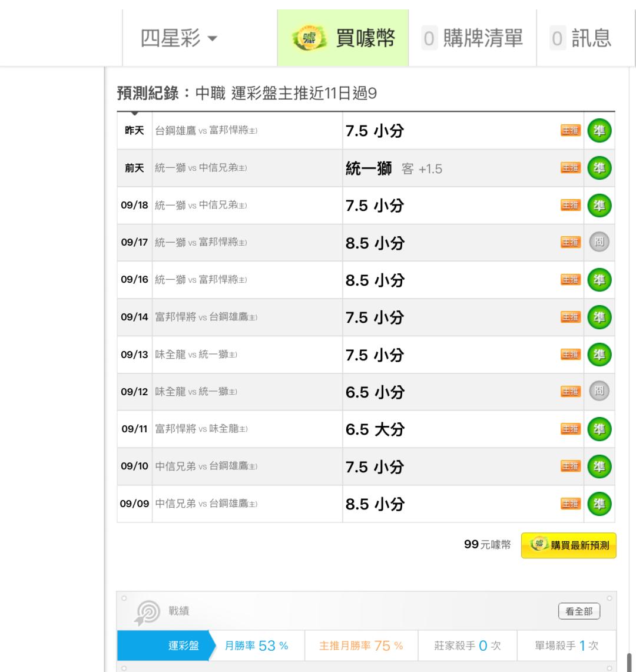
Task: Click the 準 badge in the 09/18 row
Action: coord(599,206)
